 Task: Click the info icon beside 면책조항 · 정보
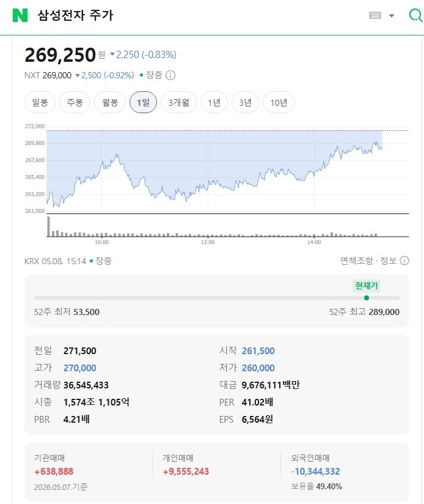click(x=404, y=261)
